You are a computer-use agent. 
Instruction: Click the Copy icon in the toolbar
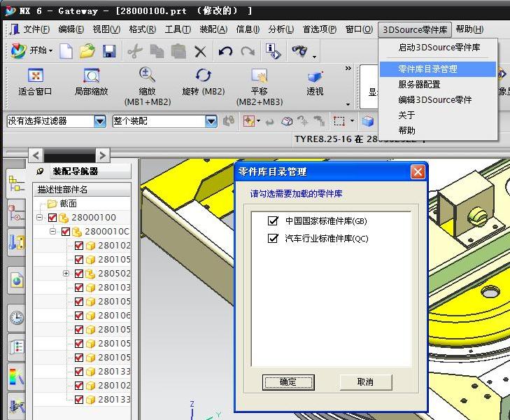tap(157, 51)
